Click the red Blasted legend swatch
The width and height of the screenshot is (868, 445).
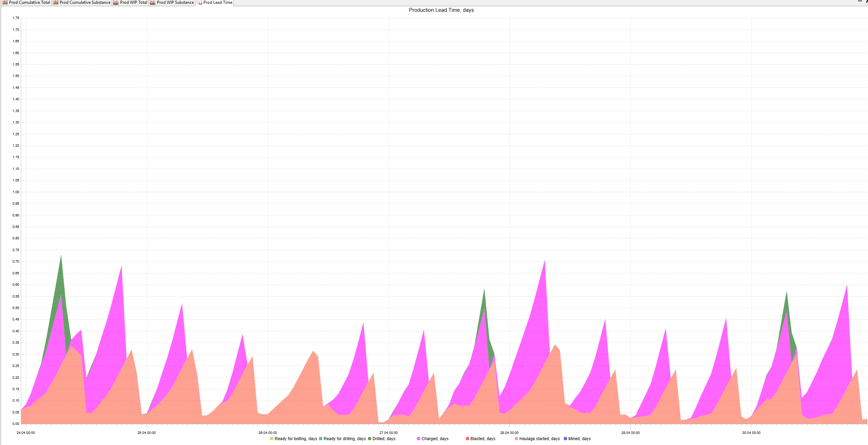pos(467,439)
